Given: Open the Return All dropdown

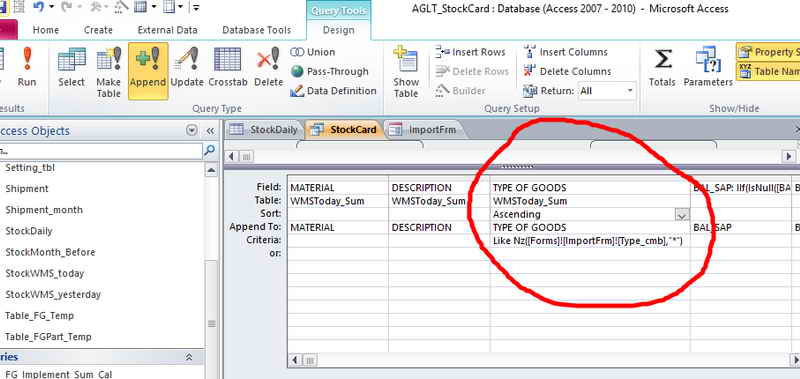Looking at the screenshot, I should (630, 91).
